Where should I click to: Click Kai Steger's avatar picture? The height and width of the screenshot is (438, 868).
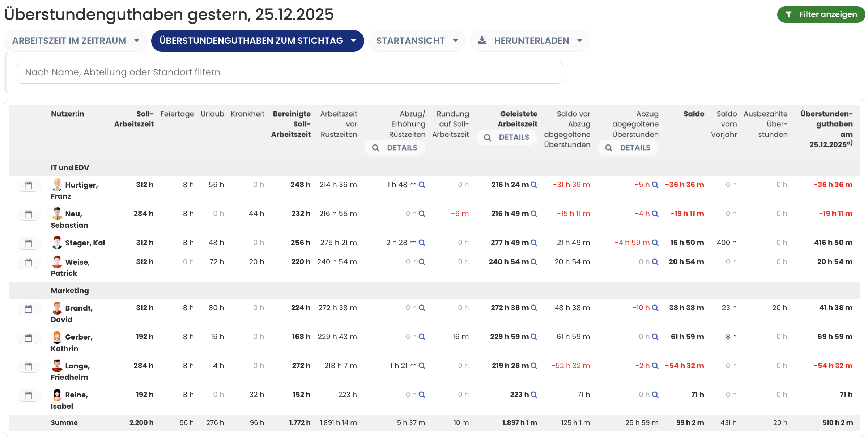tap(57, 243)
